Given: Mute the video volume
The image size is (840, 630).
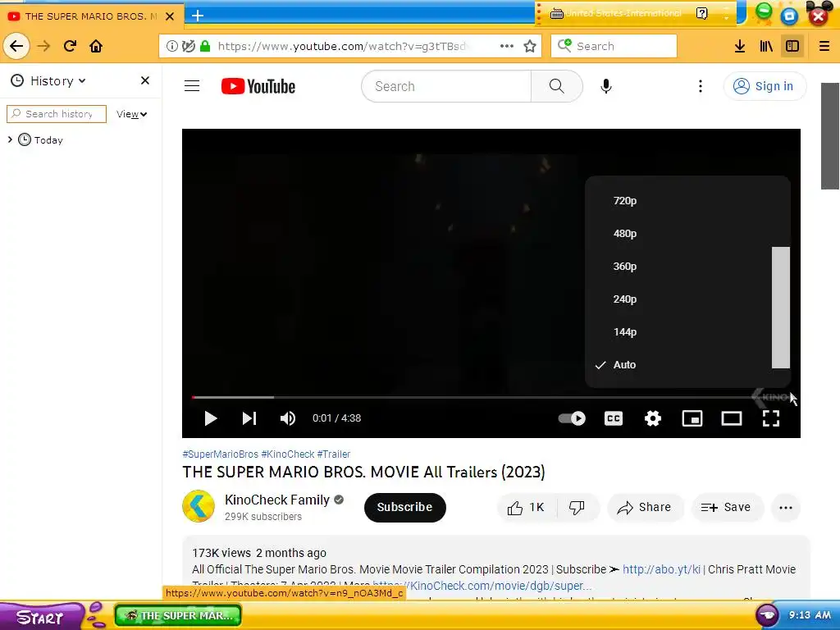Looking at the screenshot, I should (288, 418).
